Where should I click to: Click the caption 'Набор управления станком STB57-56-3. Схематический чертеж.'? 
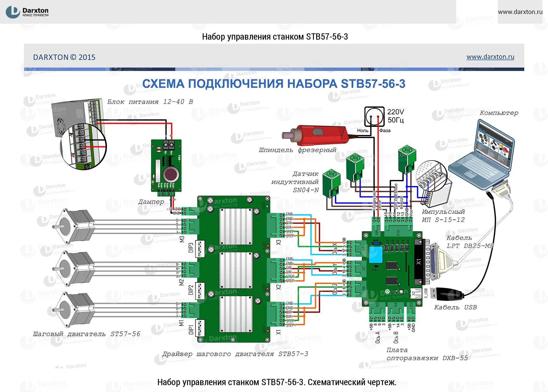277,382
